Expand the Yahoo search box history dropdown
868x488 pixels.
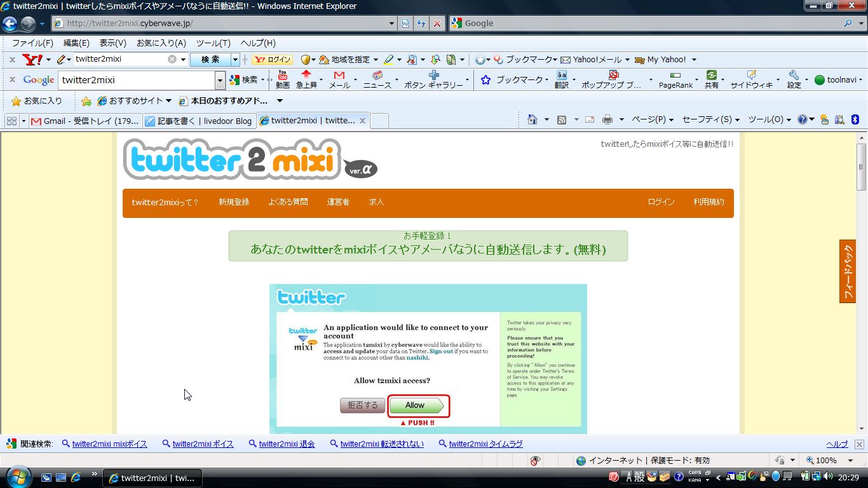pyautogui.click(x=184, y=59)
